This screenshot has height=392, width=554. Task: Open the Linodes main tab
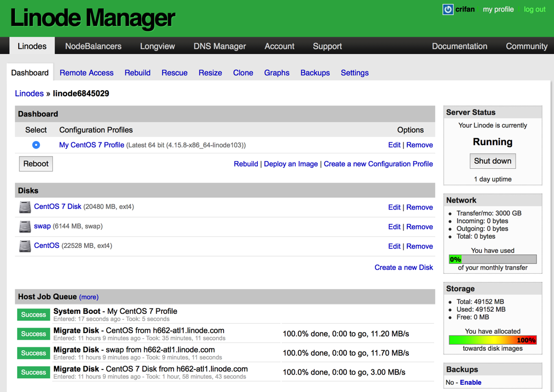coord(32,46)
